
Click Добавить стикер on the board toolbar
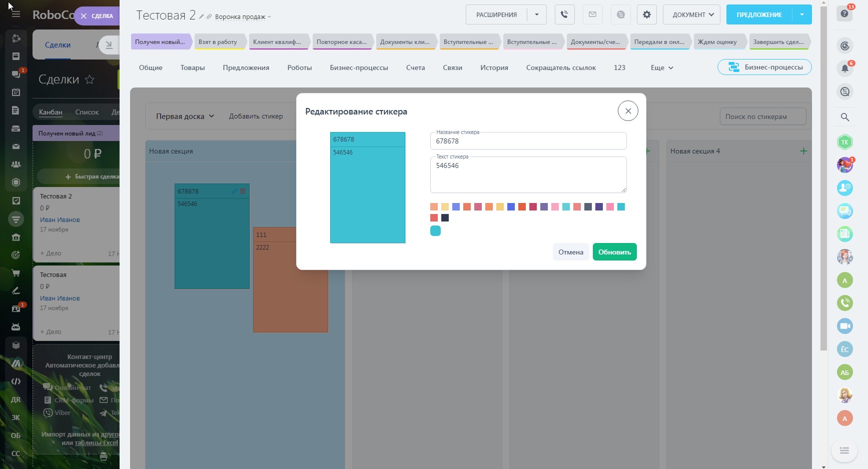(256, 116)
